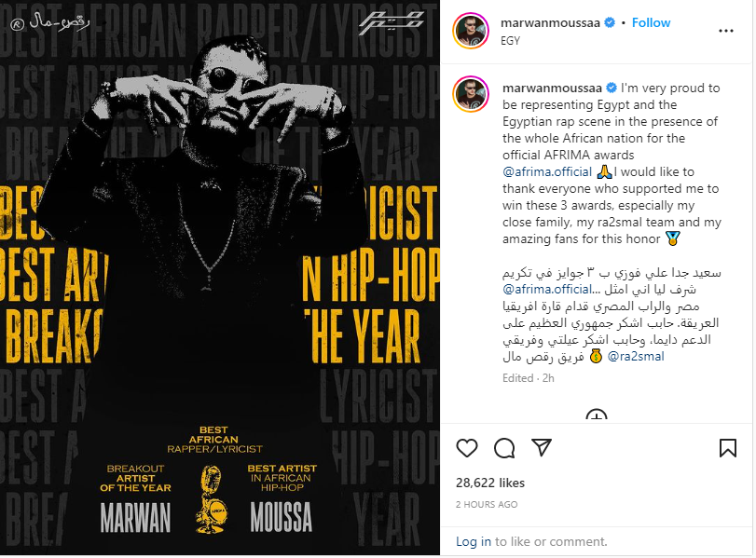Click the Marwan Moussa award poster image
This screenshot has width=756, height=558.
point(220,278)
